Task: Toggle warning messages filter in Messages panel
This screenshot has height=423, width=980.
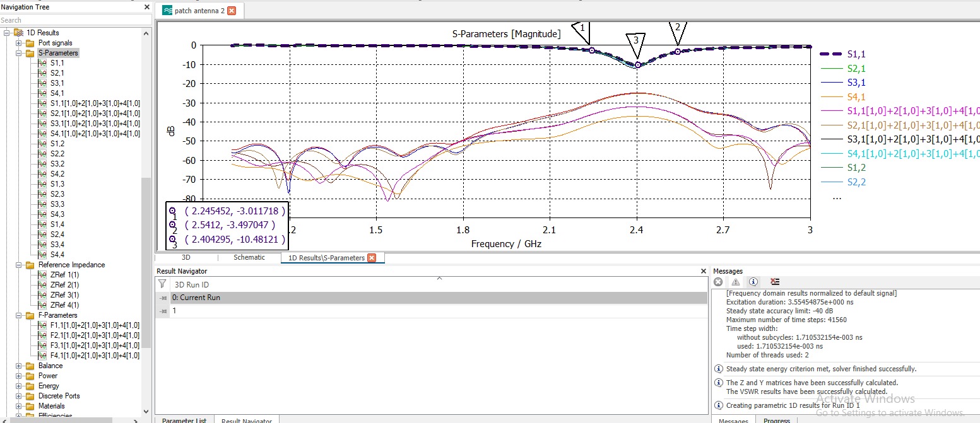Action: [x=735, y=282]
